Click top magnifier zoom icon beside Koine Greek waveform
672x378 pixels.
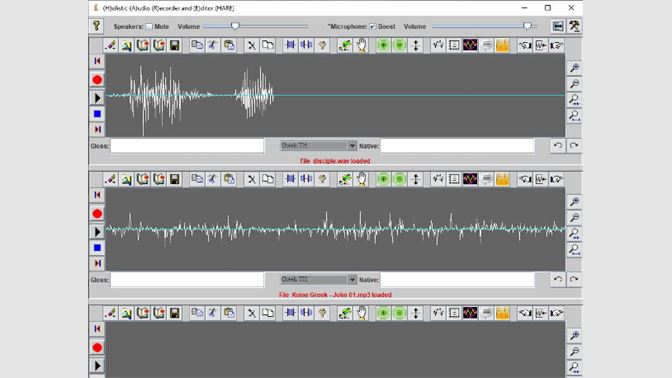click(x=574, y=201)
